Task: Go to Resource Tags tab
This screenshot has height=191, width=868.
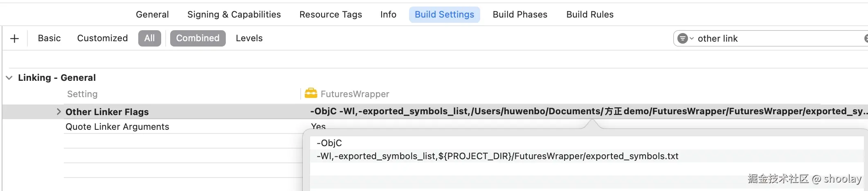Action: click(331, 15)
